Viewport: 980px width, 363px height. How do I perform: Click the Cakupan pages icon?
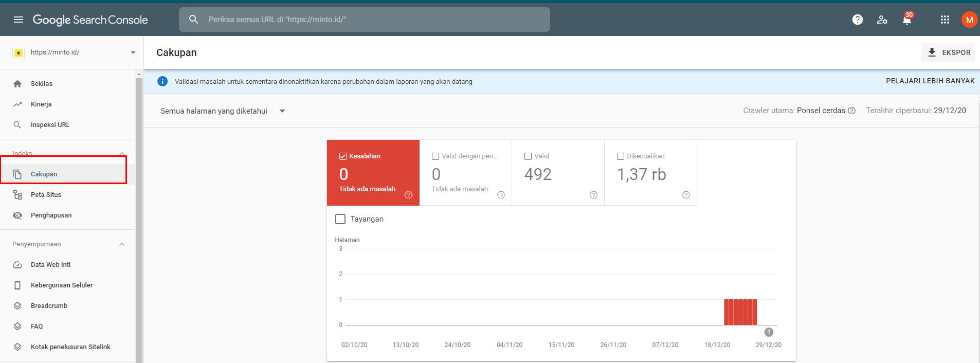(17, 174)
